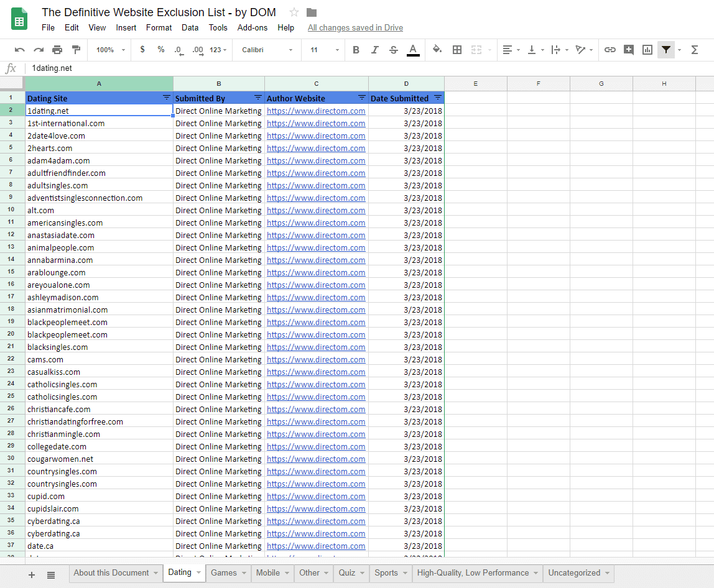Apply bold formatting from the toolbar

[x=356, y=50]
